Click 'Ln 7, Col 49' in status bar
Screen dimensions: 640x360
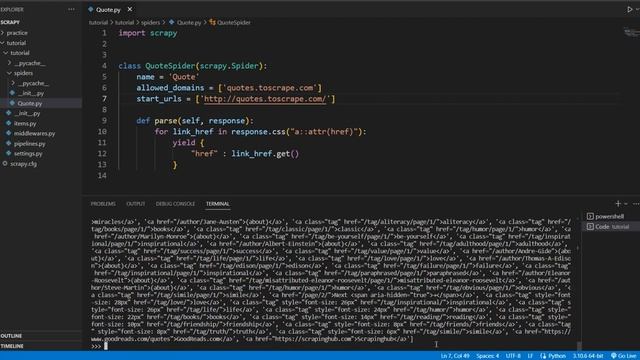click(x=455, y=356)
